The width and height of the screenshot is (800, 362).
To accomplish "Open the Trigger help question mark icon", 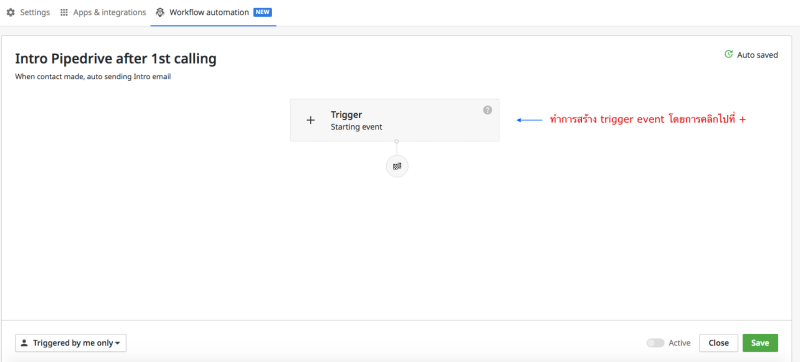I will pyautogui.click(x=487, y=110).
